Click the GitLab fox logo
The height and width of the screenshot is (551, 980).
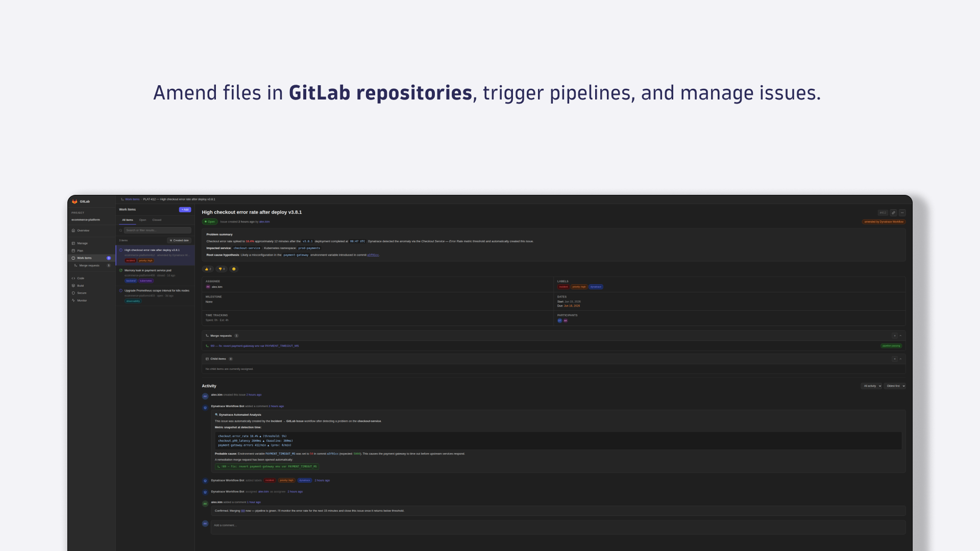75,202
